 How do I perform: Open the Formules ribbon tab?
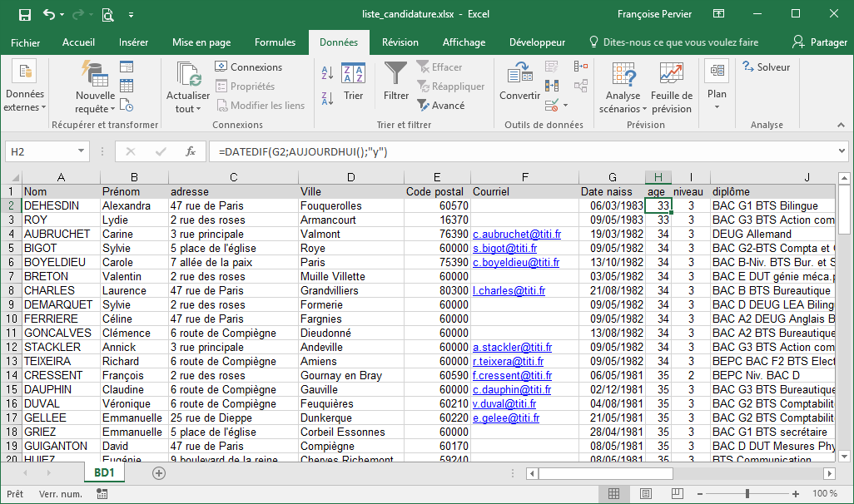pos(275,42)
